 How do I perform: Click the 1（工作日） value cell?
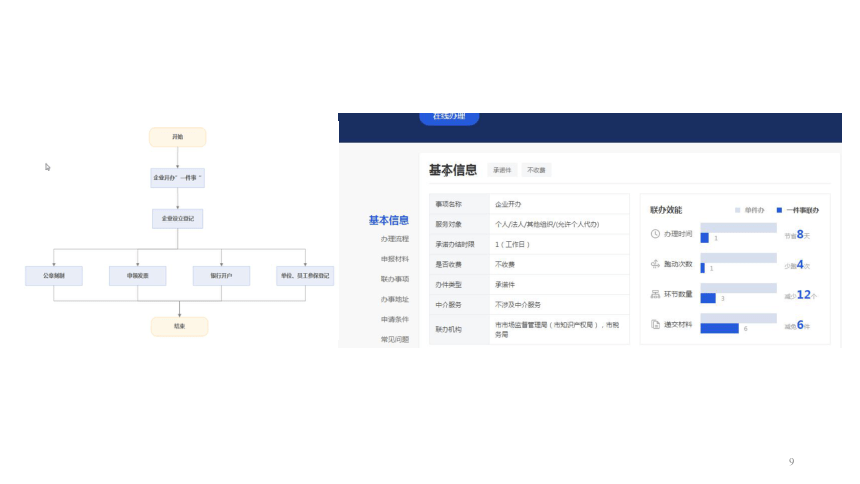point(559,245)
